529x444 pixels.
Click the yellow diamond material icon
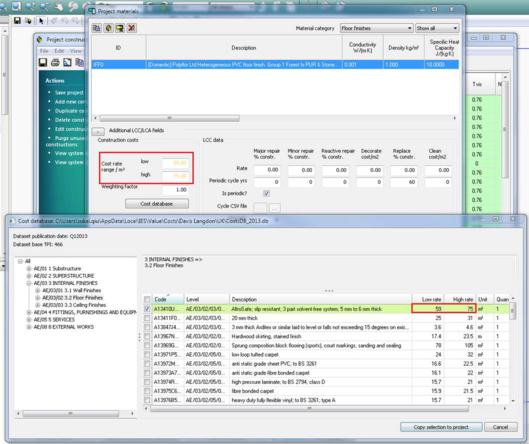(108, 28)
